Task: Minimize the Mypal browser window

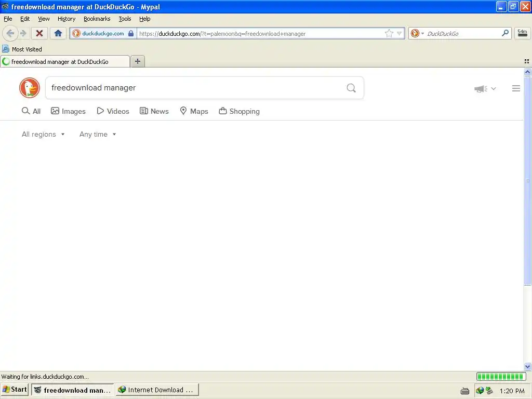Action: (x=501, y=6)
